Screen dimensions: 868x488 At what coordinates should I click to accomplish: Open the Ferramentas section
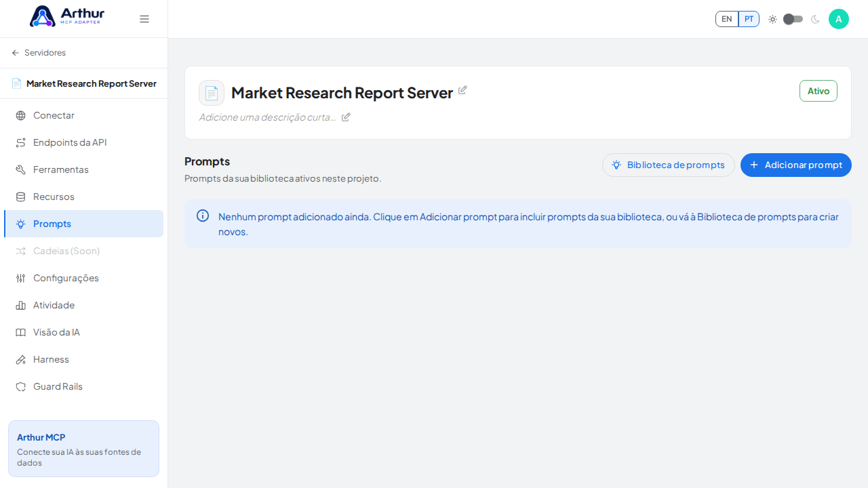coord(83,169)
